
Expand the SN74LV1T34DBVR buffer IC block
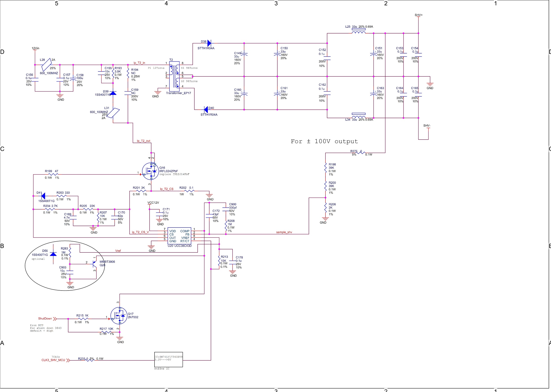click(x=168, y=360)
